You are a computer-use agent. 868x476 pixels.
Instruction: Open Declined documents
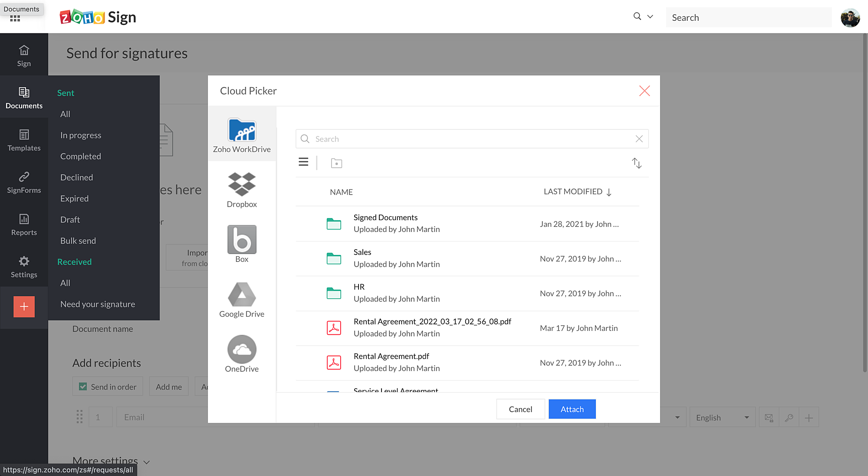click(x=76, y=177)
